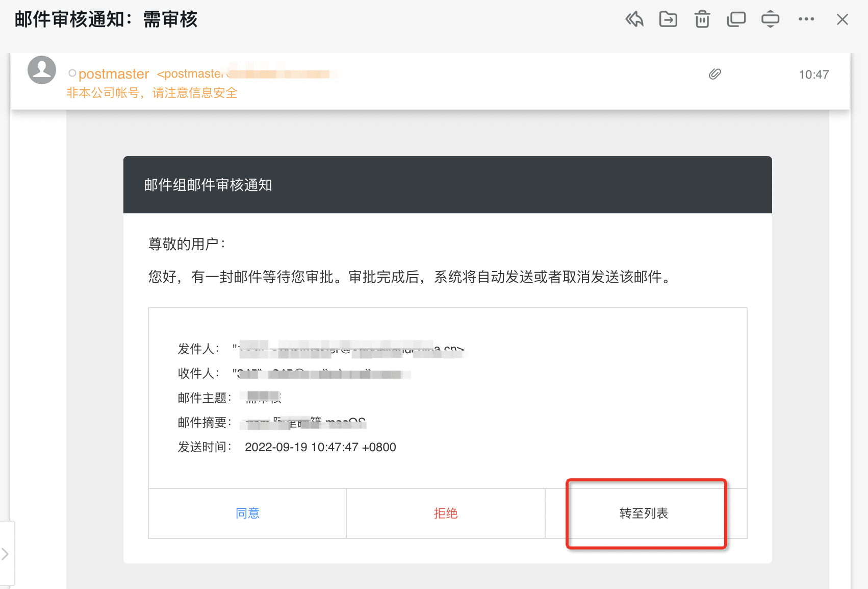Click the paperclip attachment icon
The height and width of the screenshot is (589, 868).
coord(714,74)
